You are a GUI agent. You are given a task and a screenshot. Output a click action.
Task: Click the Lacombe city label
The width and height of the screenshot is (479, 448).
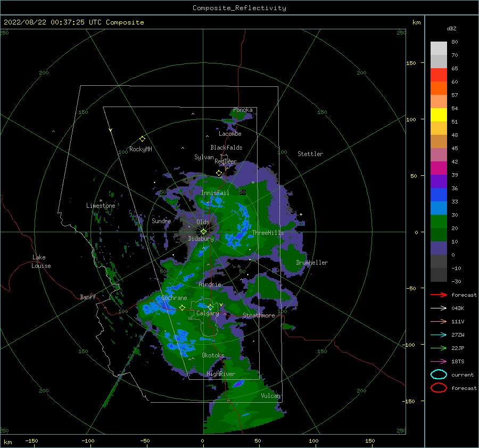point(230,134)
